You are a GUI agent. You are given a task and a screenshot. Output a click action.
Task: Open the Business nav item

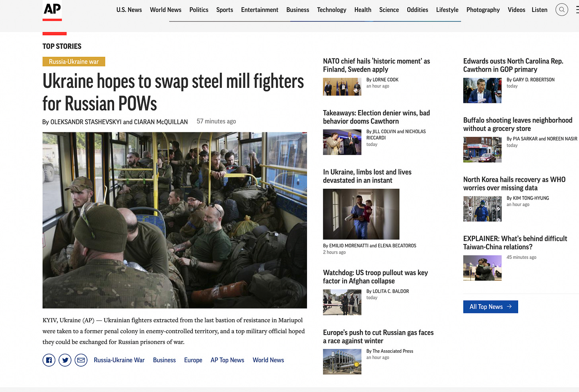[297, 10]
